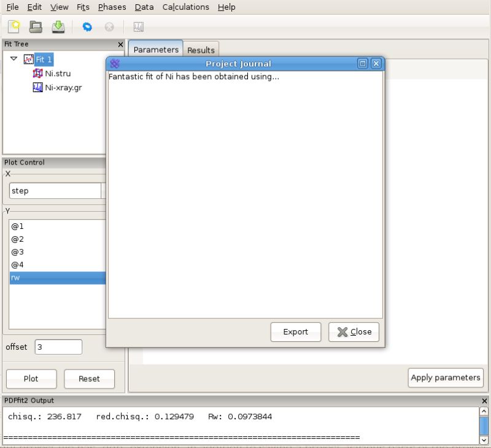Open the step dropdown under X
The height and width of the screenshot is (448, 491).
click(55, 190)
